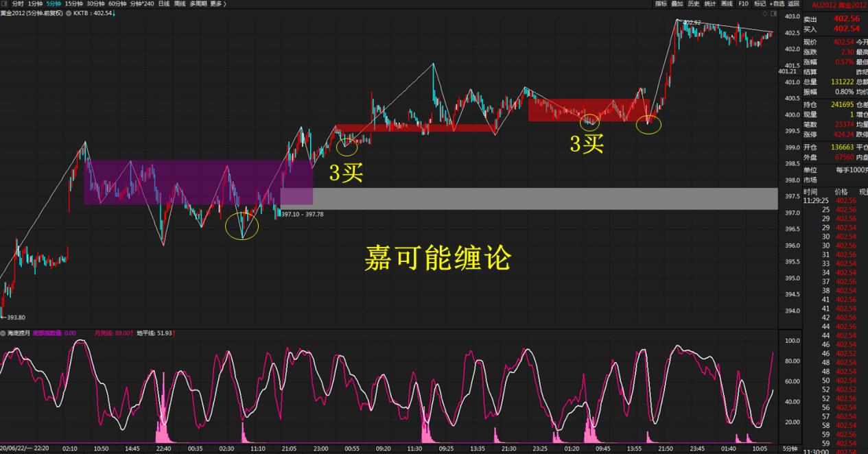Switch to the 分时 timeframe
The image size is (868, 454).
18,3
